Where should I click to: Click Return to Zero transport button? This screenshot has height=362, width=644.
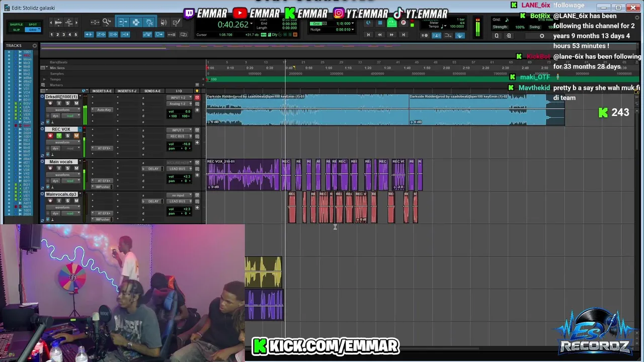click(x=368, y=35)
